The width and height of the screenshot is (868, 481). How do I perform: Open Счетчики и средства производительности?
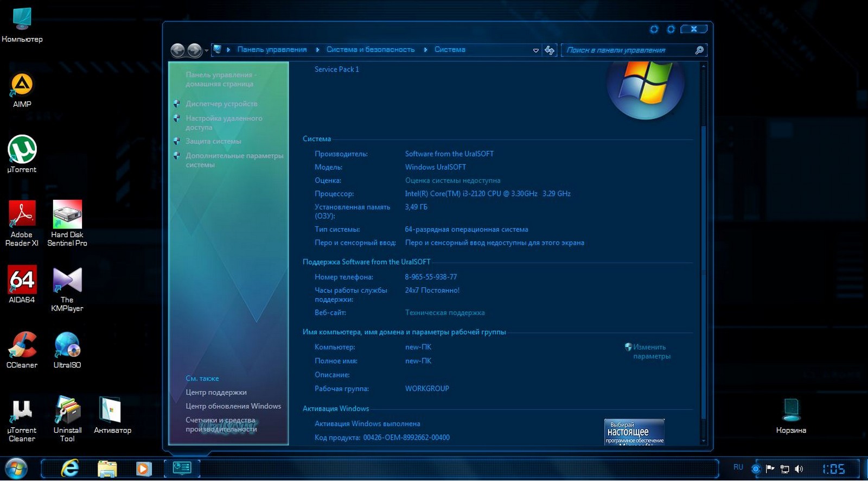(221, 425)
